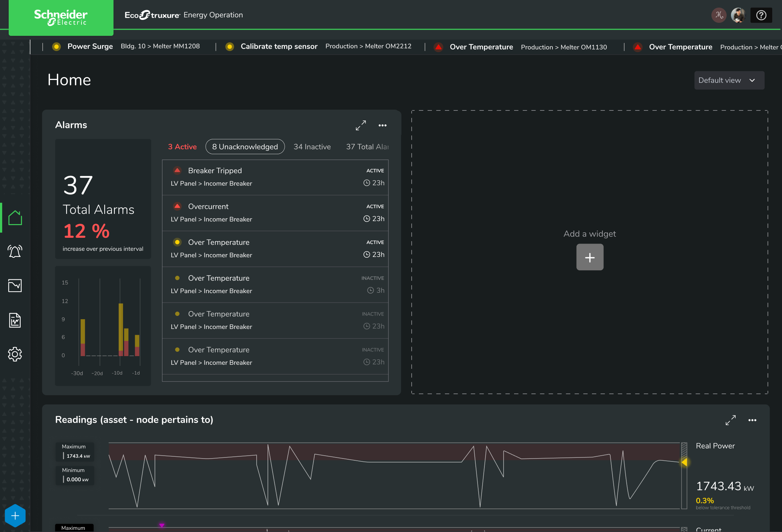Viewport: 782px width, 532px height.
Task: Click red triangle for Melter OM1130 alarm
Action: click(x=438, y=47)
